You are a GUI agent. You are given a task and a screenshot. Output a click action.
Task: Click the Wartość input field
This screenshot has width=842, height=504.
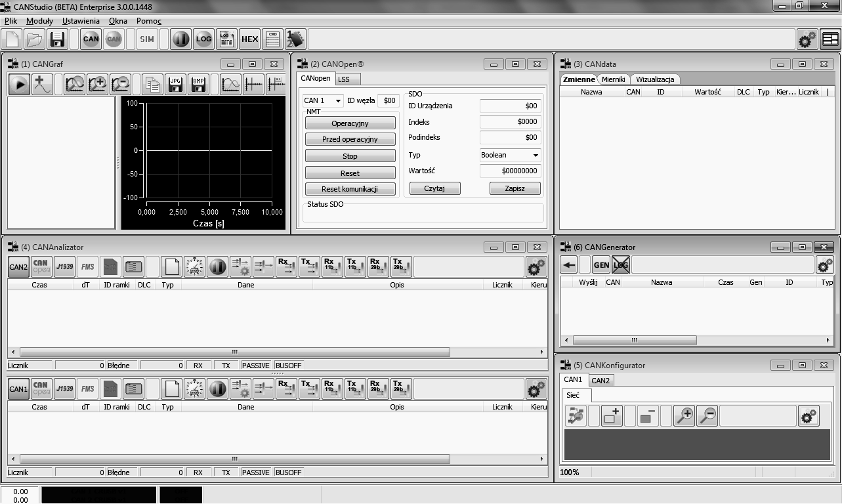(510, 171)
